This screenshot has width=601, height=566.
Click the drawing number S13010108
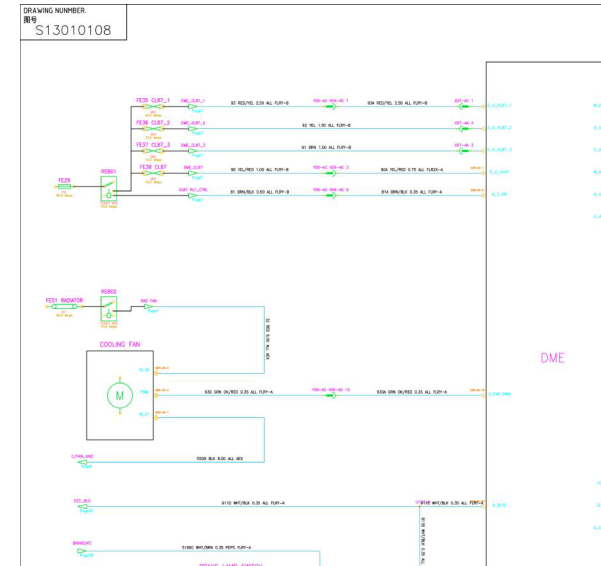pos(73,30)
